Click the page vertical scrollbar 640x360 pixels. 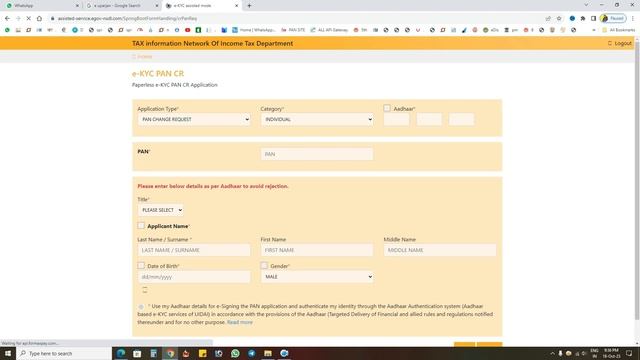point(637,180)
